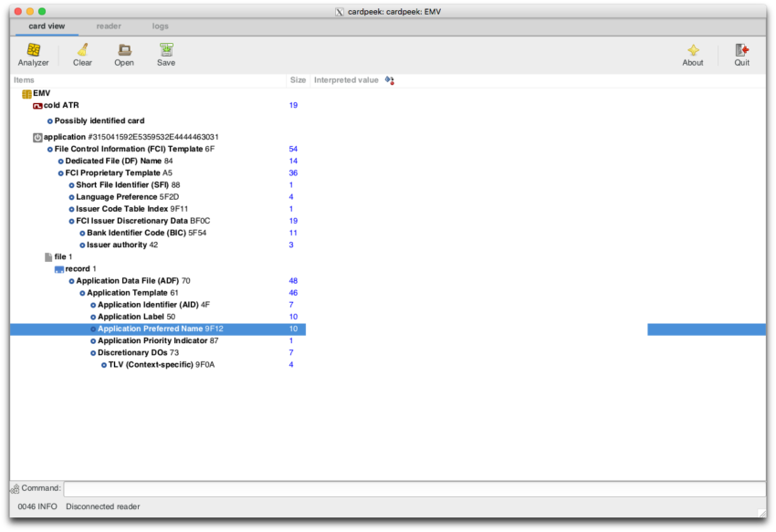Click the Open folder icon
The height and width of the screenshot is (532, 776).
pos(124,49)
